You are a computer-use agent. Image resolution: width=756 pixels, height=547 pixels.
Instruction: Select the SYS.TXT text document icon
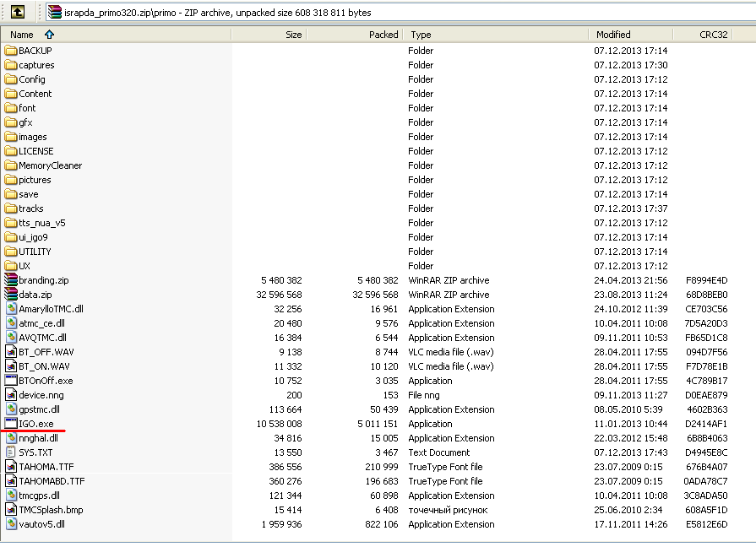11,452
